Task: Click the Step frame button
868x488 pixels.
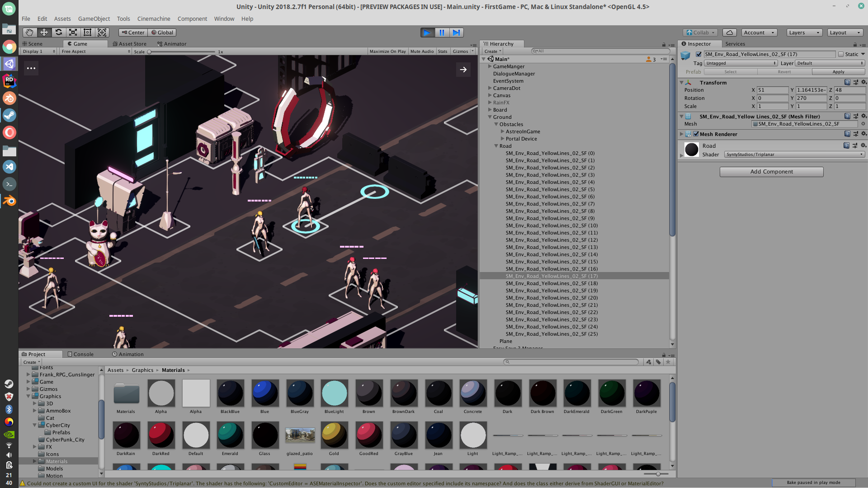Action: [x=457, y=33]
